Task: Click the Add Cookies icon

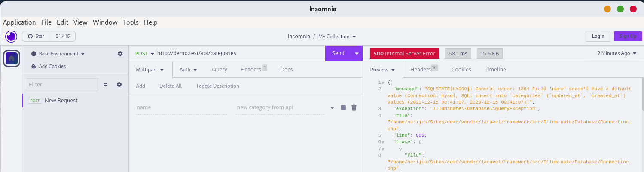Action: click(x=34, y=66)
